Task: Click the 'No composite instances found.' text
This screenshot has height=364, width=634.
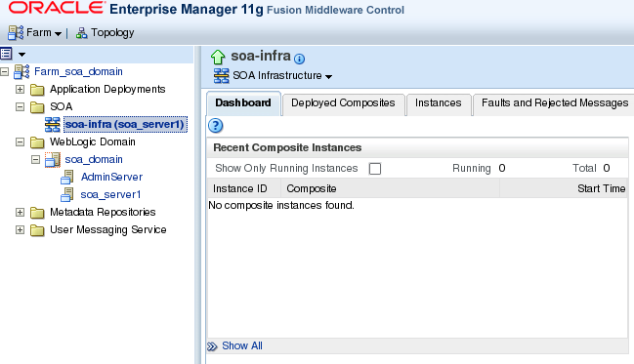Action: [281, 206]
